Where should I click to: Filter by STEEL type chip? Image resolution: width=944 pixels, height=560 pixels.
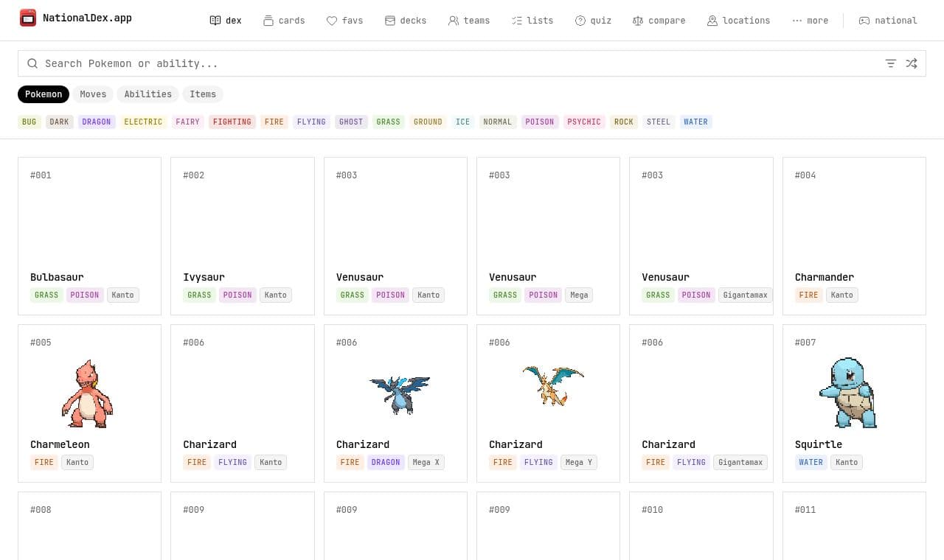[659, 122]
